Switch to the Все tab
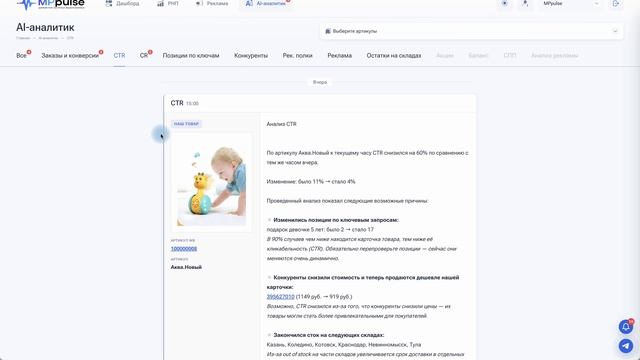The image size is (640, 360). pos(22,56)
